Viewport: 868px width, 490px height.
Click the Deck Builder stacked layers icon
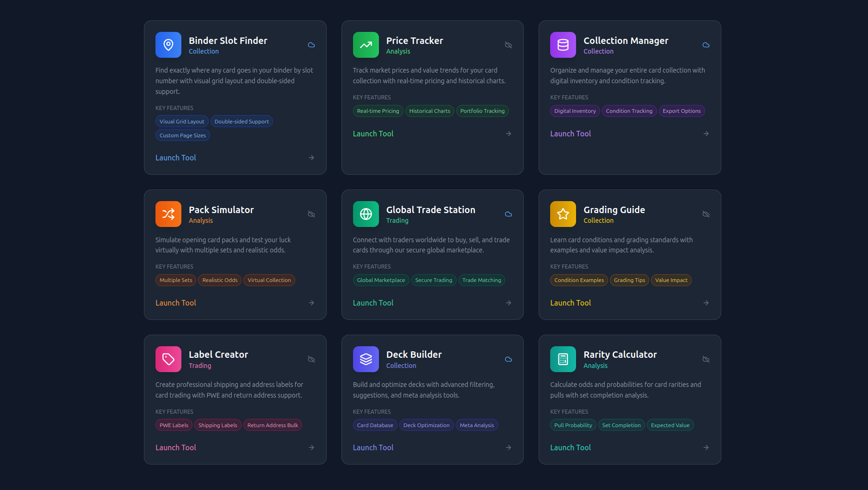click(x=366, y=359)
